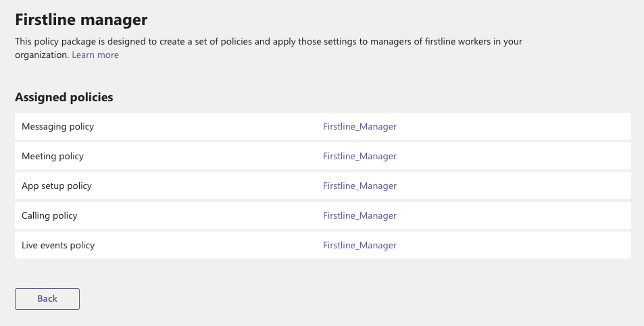The width and height of the screenshot is (644, 326).
Task: Select the Calling policy label
Action: click(49, 215)
